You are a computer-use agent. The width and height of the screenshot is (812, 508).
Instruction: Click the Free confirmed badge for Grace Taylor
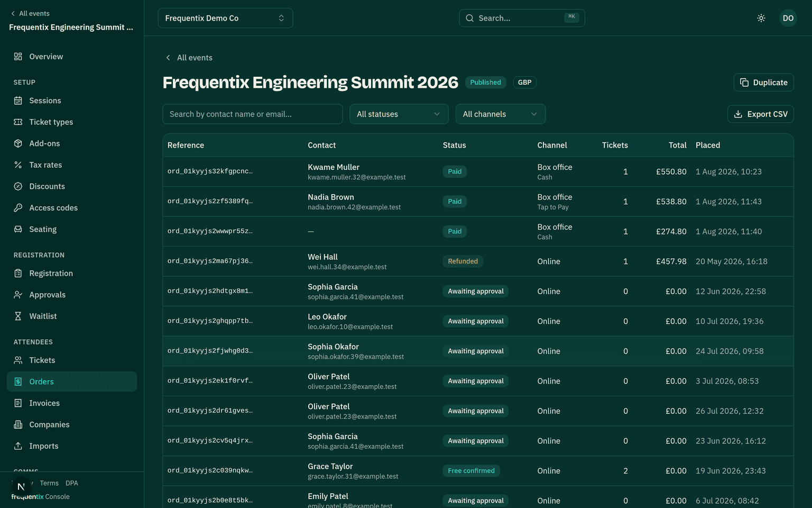click(x=471, y=471)
